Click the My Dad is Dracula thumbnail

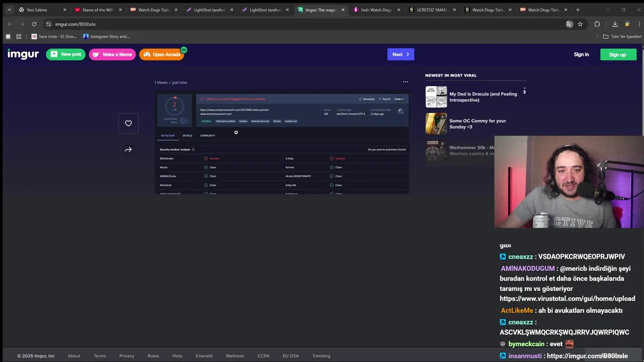436,97
